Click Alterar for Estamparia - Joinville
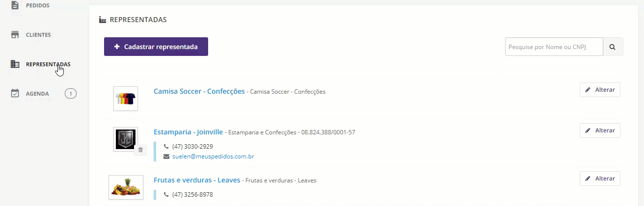 [600, 130]
